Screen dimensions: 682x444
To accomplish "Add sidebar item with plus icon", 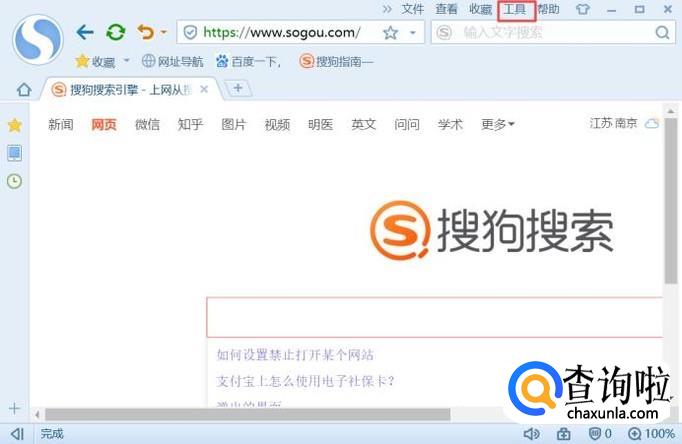I will (14, 408).
